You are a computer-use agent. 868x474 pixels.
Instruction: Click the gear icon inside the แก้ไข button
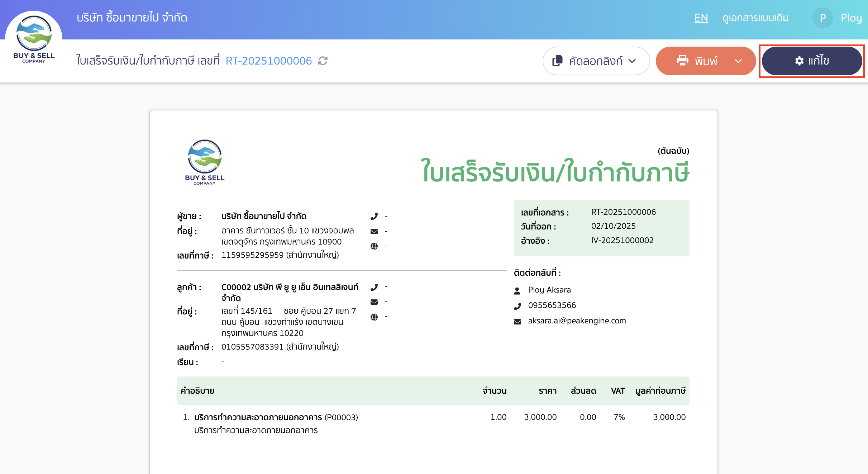click(798, 61)
